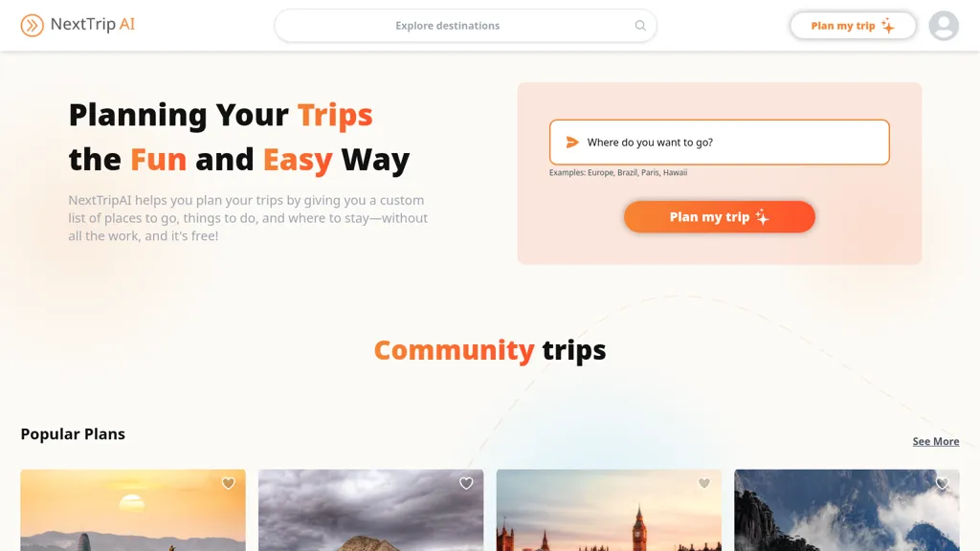
Task: Click the magnifier icon in Explore destinations
Action: pos(640,26)
